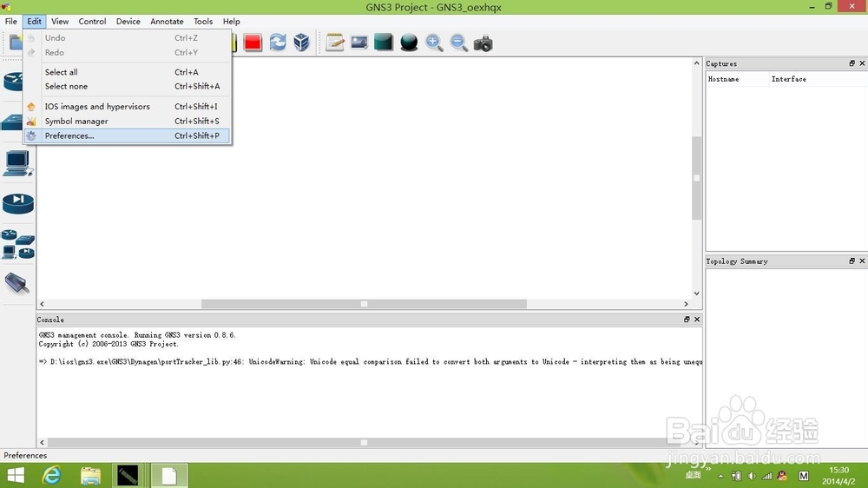
Task: Select the Draw a rectangle tool
Action: 383,43
